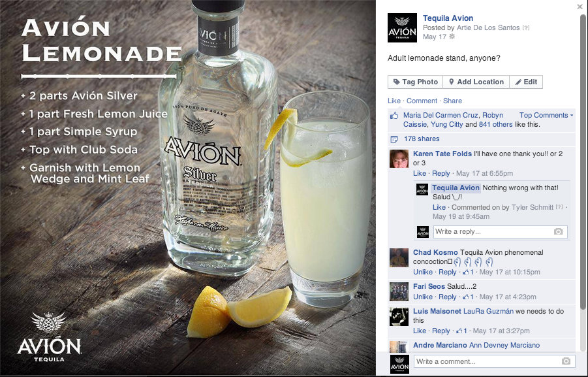Click the comments panel scrollbar

[x=583, y=161]
